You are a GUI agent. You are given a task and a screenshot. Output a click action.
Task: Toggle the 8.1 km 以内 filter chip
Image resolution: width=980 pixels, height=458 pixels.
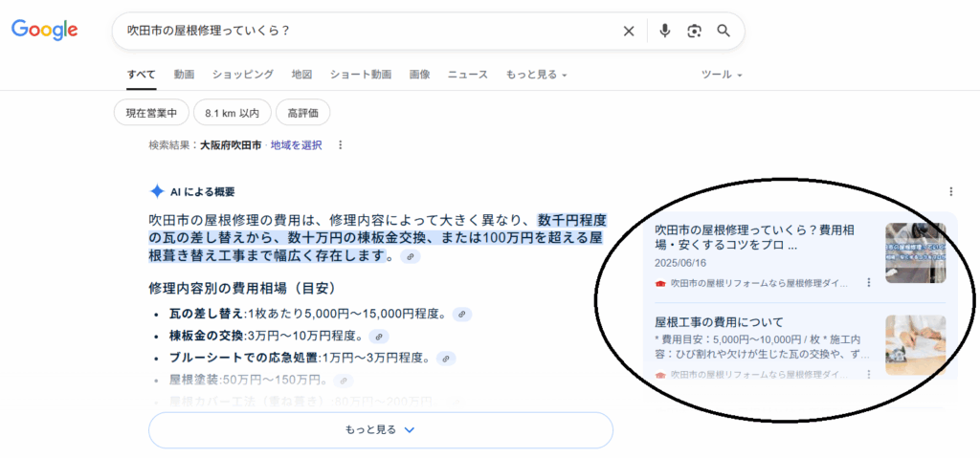(x=232, y=113)
